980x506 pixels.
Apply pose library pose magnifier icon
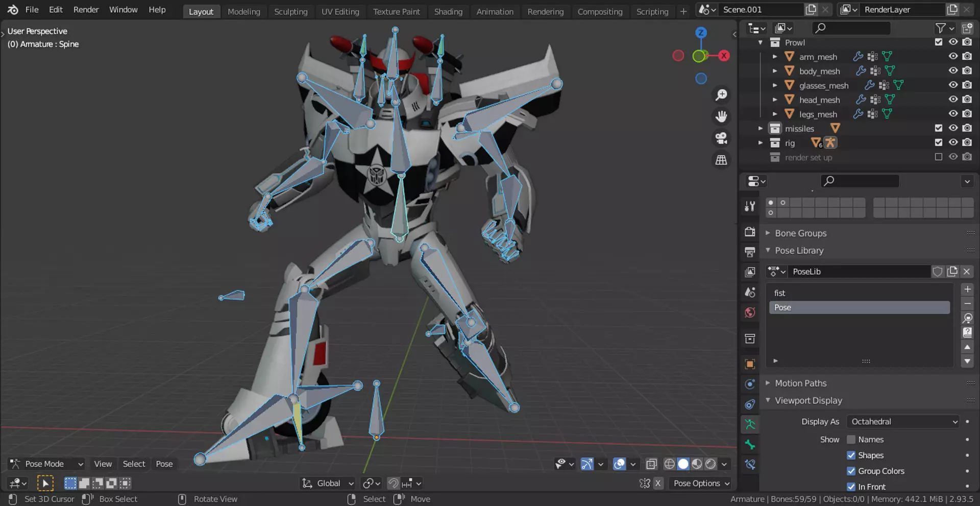pos(967,318)
